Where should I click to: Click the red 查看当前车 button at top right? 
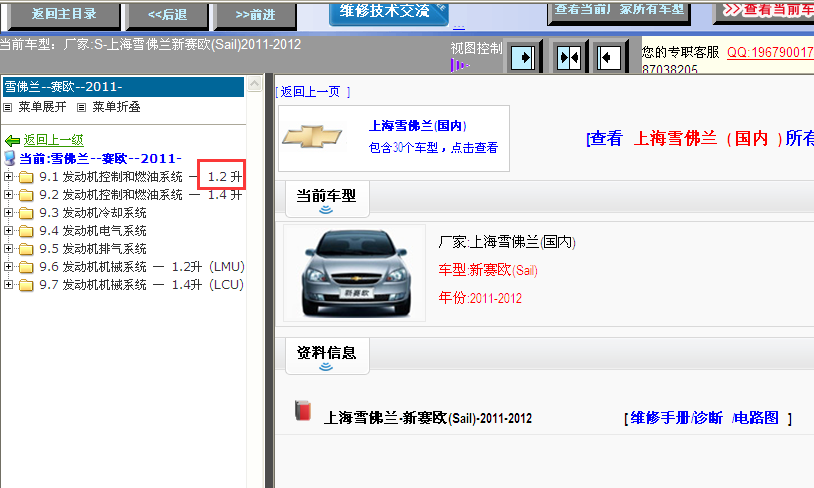pos(764,11)
